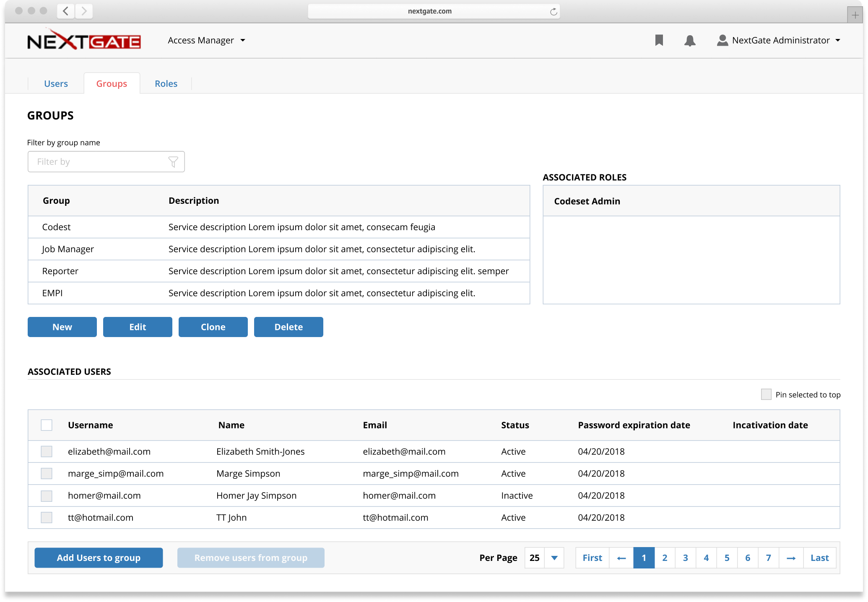Go to page 3
Viewport: 868px width, 602px height.
click(686, 558)
